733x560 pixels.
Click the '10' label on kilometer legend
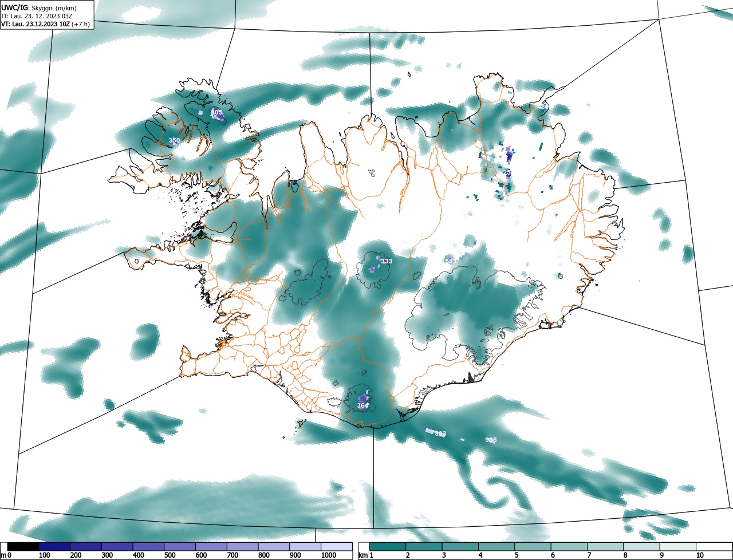[x=699, y=555]
